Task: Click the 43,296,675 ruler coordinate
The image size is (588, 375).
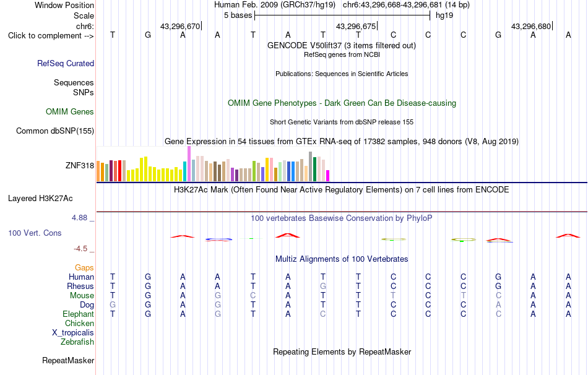Action: click(x=356, y=26)
